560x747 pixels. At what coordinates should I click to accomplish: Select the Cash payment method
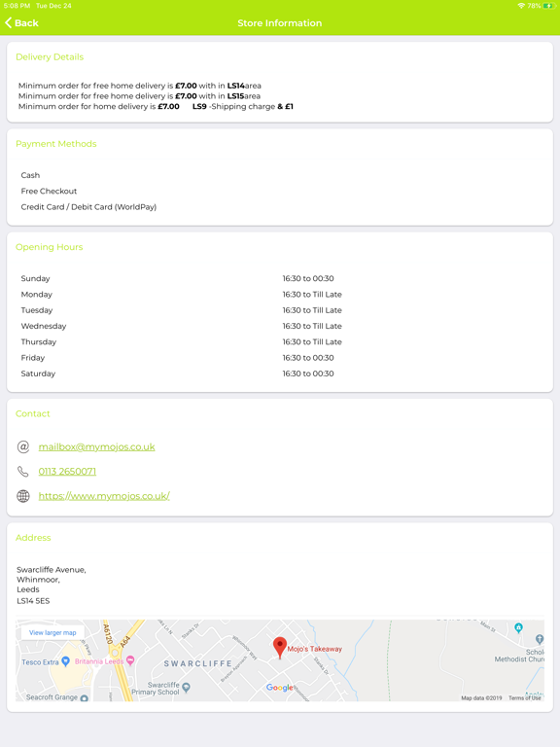click(x=30, y=175)
